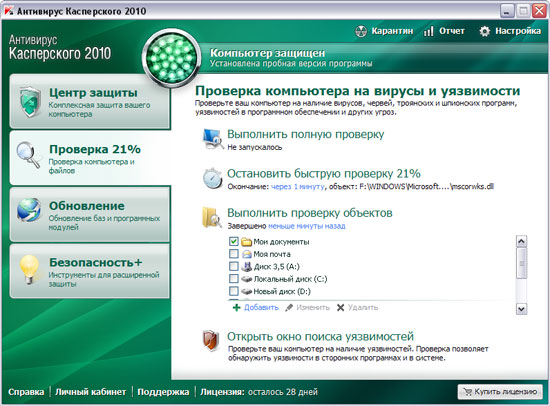
Task: Check the Диск 3,5 (A:) checkbox
Action: pyautogui.click(x=234, y=266)
